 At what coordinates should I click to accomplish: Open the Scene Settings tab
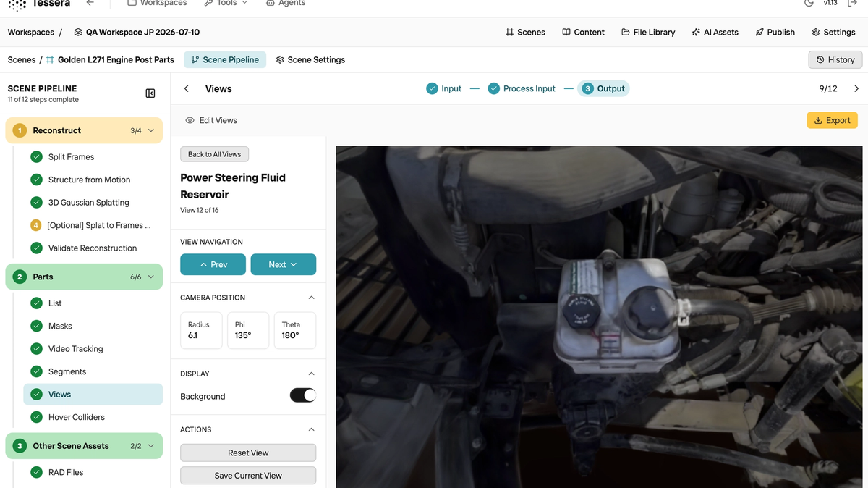[310, 59]
